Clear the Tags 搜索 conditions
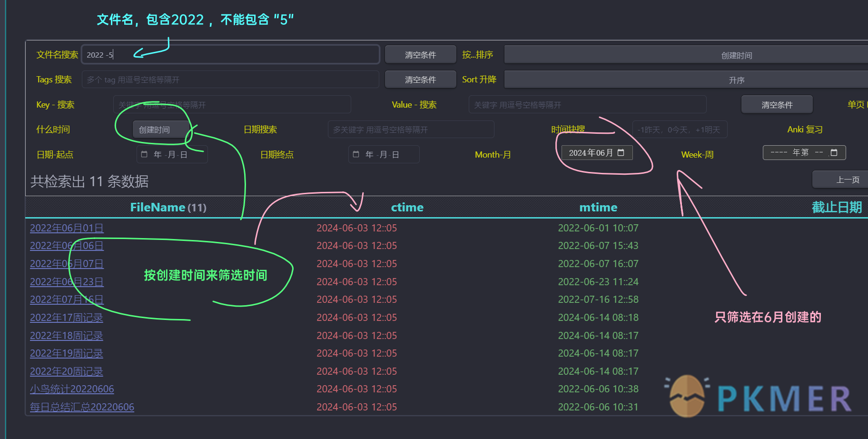 (420, 80)
